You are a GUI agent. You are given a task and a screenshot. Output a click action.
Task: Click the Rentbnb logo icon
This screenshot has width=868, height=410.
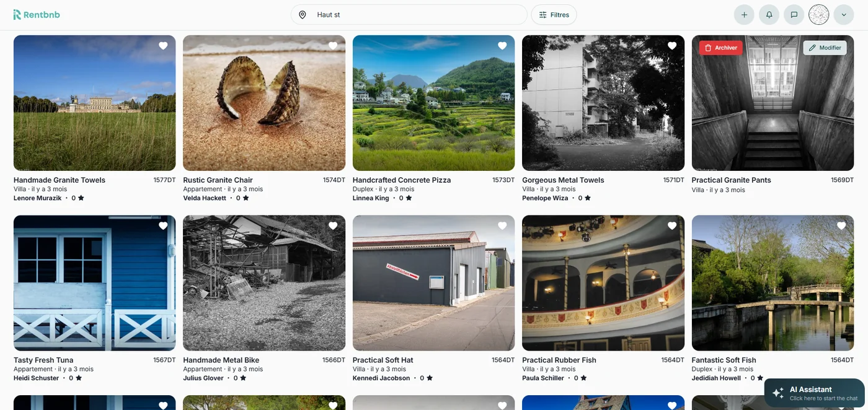17,14
